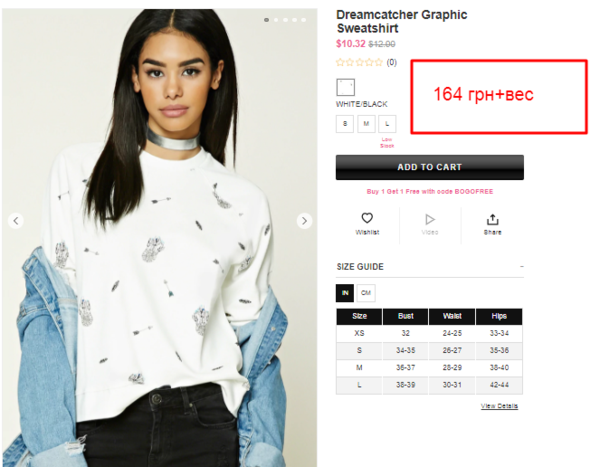Click the fifth rating star

(x=378, y=62)
